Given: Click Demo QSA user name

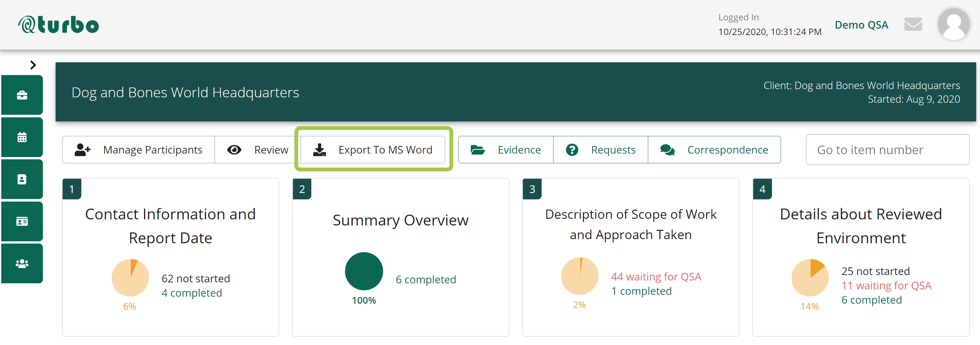Looking at the screenshot, I should 861,25.
